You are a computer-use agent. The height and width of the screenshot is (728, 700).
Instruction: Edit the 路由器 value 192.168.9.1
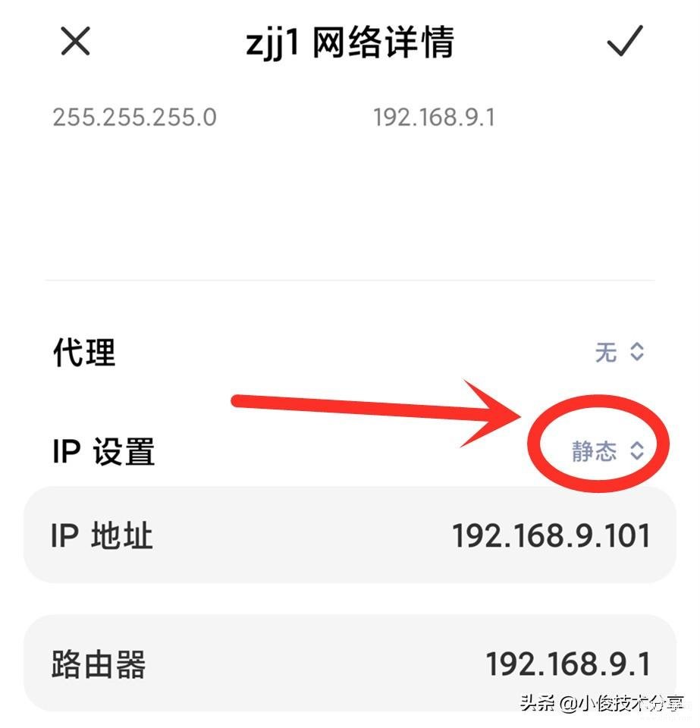(x=568, y=664)
